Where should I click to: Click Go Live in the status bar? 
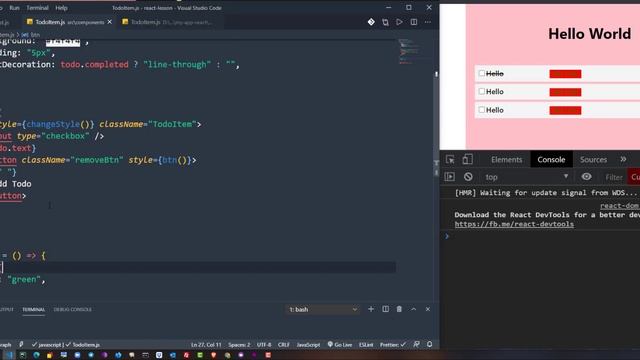340,344
